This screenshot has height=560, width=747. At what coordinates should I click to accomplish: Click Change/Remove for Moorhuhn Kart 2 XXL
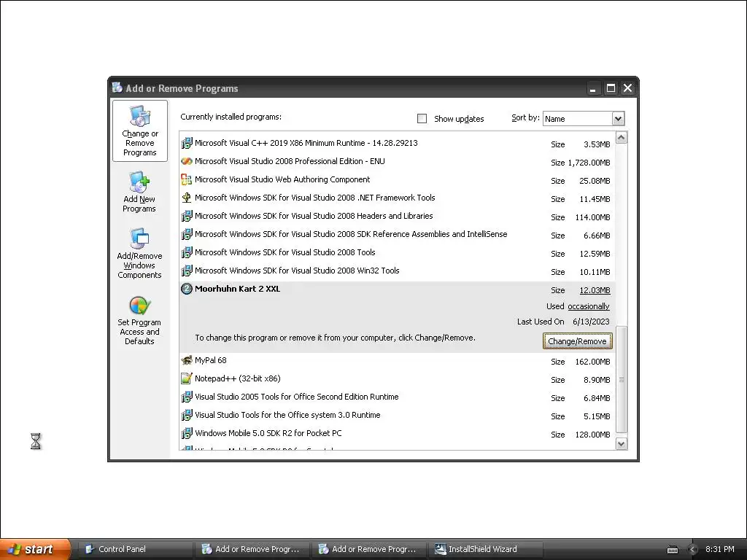577,341
